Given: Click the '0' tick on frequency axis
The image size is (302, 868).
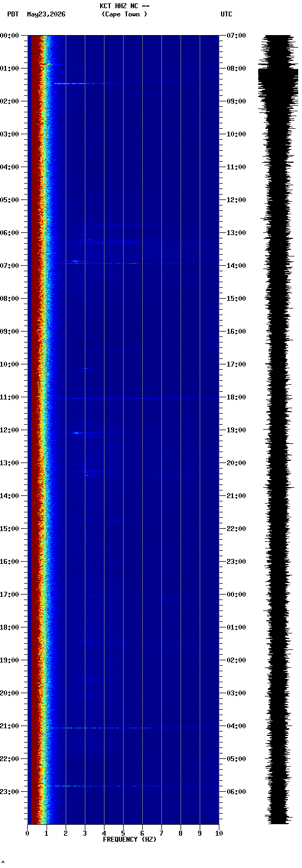Looking at the screenshot, I should point(27,833).
